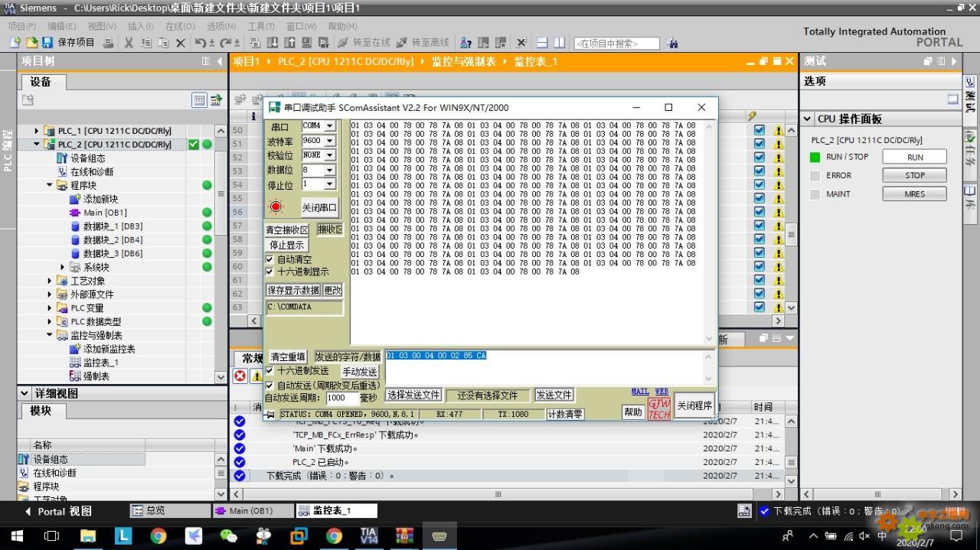
Task: Collapse the 详细视图 (details view) panel
Action: point(24,393)
